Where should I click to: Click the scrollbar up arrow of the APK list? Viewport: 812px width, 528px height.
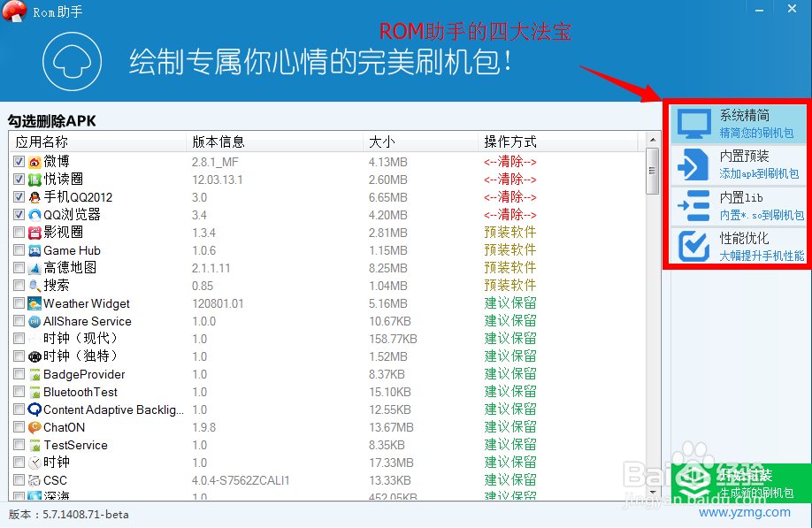(653, 140)
